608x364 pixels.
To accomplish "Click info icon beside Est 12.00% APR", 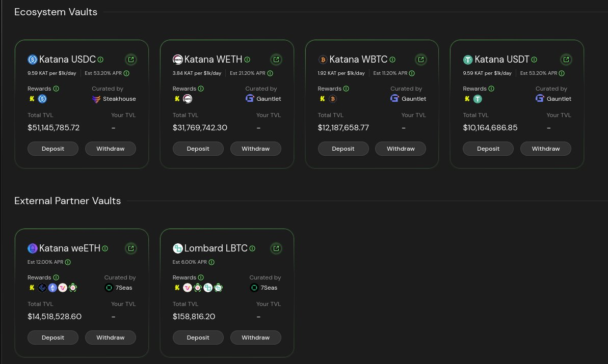I will (x=68, y=262).
